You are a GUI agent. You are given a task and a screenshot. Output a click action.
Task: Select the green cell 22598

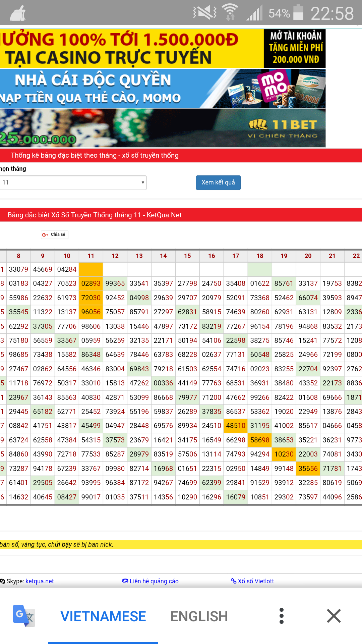tap(236, 340)
